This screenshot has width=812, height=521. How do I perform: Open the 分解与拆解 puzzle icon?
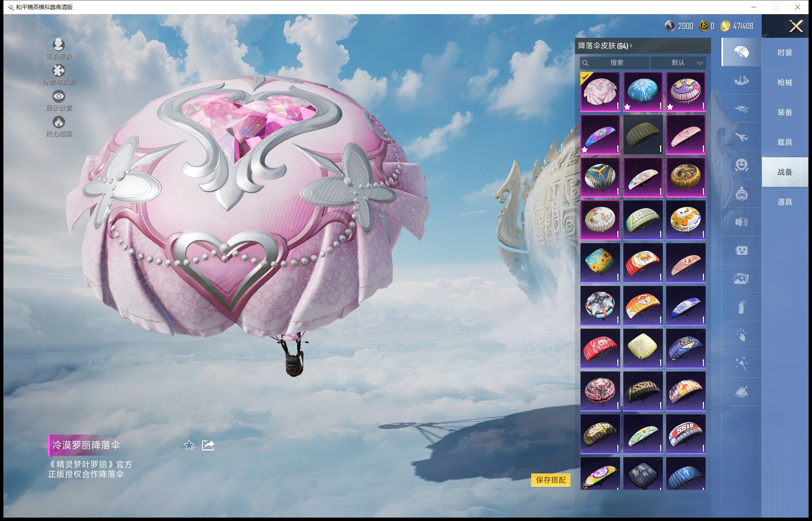tap(58, 70)
